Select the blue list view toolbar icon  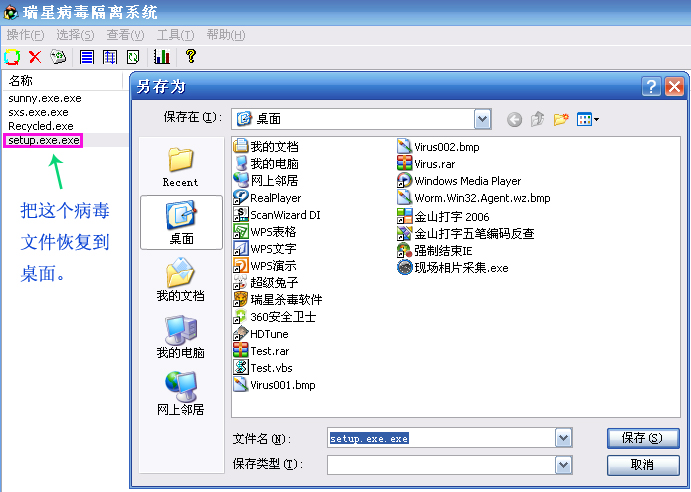coord(87,57)
